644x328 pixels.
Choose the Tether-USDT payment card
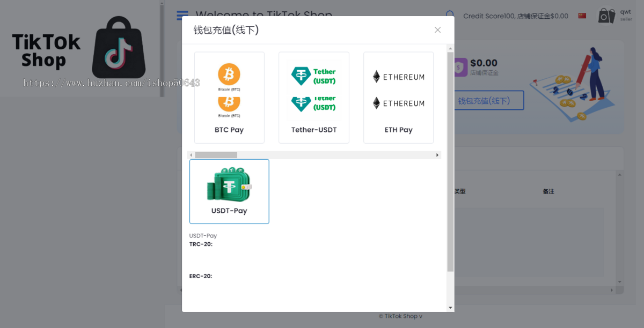[314, 98]
